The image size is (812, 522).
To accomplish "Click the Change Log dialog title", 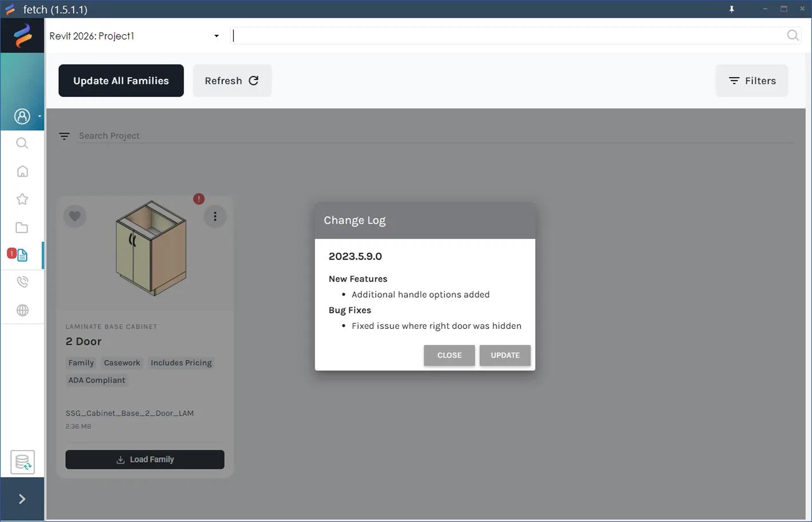I will tap(355, 221).
